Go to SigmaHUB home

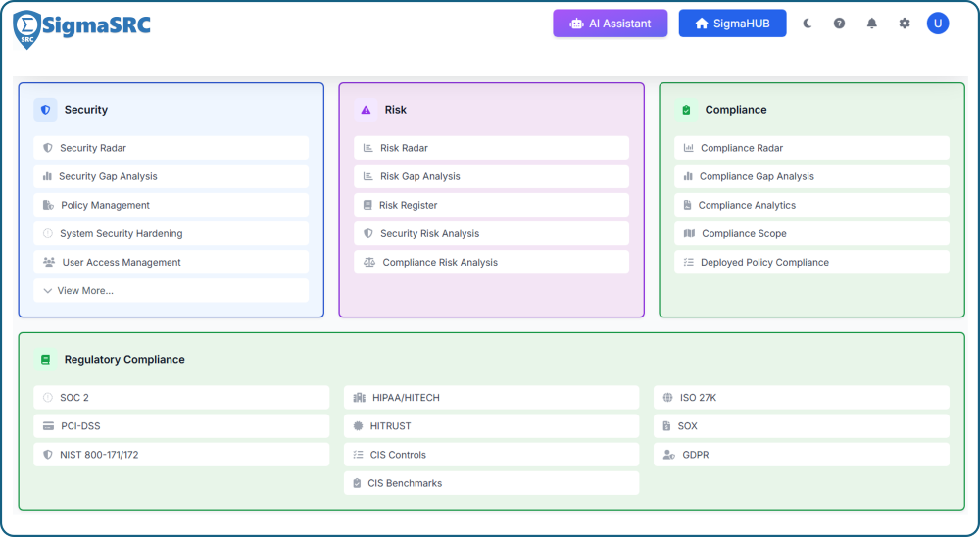tap(732, 24)
